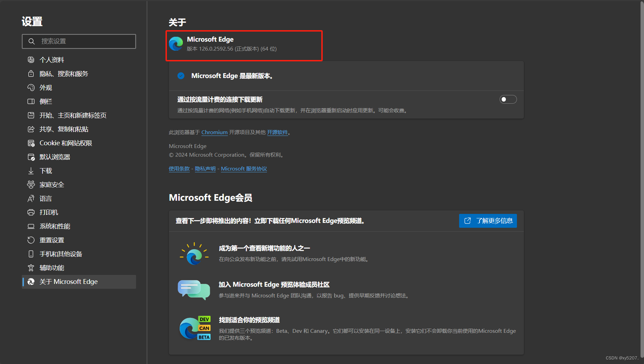Open 系统和性能 settings page
Screen dimensions: 644x364
click(x=79, y=226)
